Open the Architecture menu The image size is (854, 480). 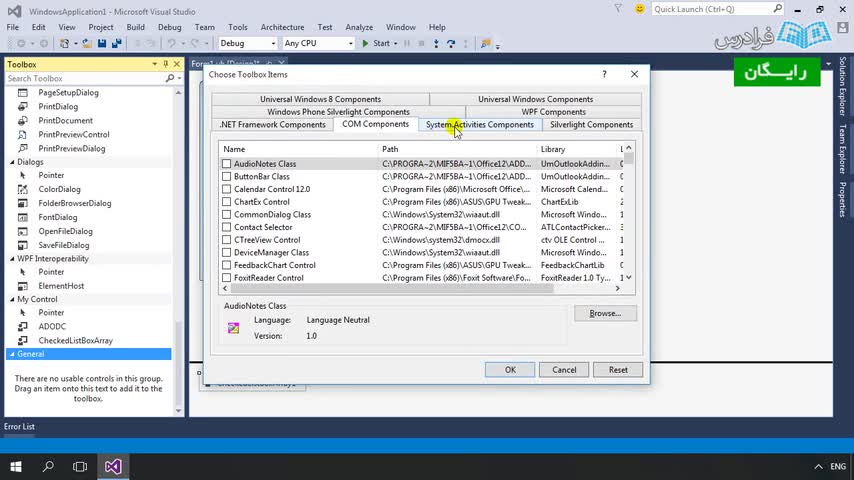(x=282, y=27)
